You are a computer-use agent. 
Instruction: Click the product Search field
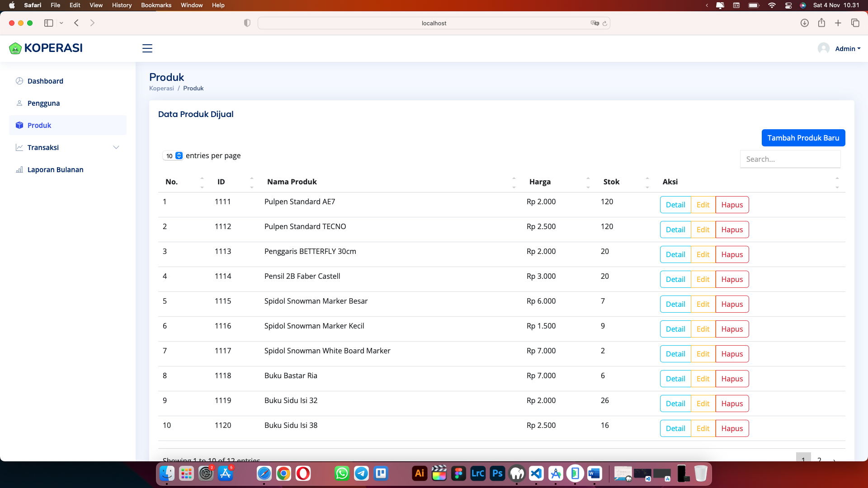[790, 159]
